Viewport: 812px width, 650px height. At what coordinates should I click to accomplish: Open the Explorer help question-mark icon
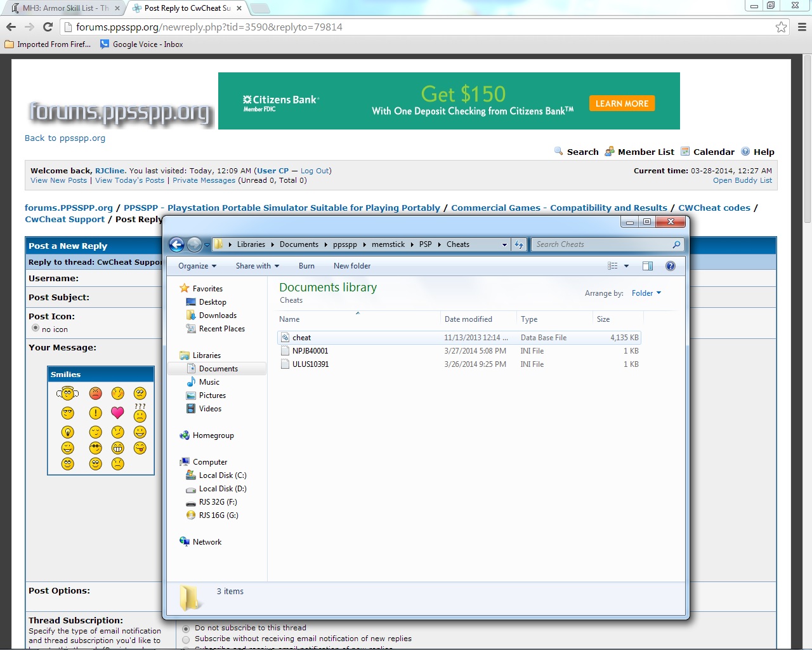tap(670, 266)
